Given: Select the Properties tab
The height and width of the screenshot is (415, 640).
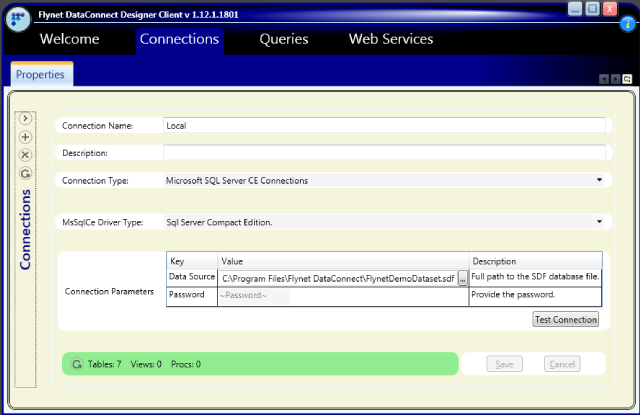Looking at the screenshot, I should point(42,74).
